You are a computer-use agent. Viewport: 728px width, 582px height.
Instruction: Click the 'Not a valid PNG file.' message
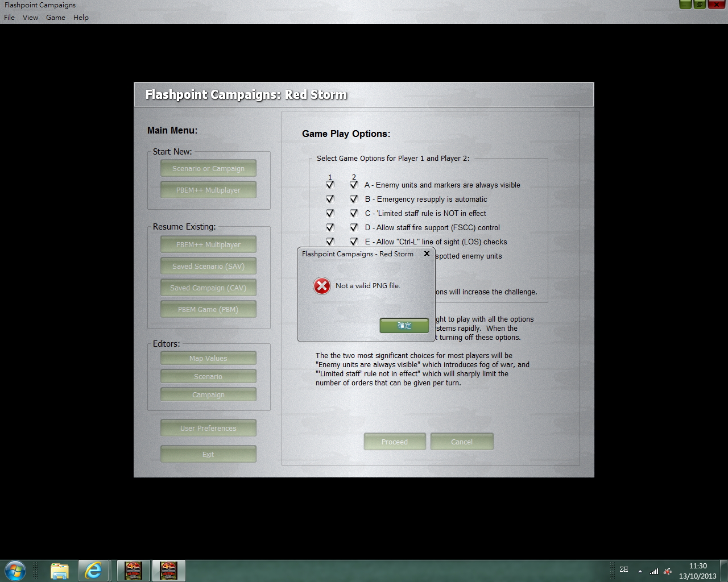click(368, 286)
